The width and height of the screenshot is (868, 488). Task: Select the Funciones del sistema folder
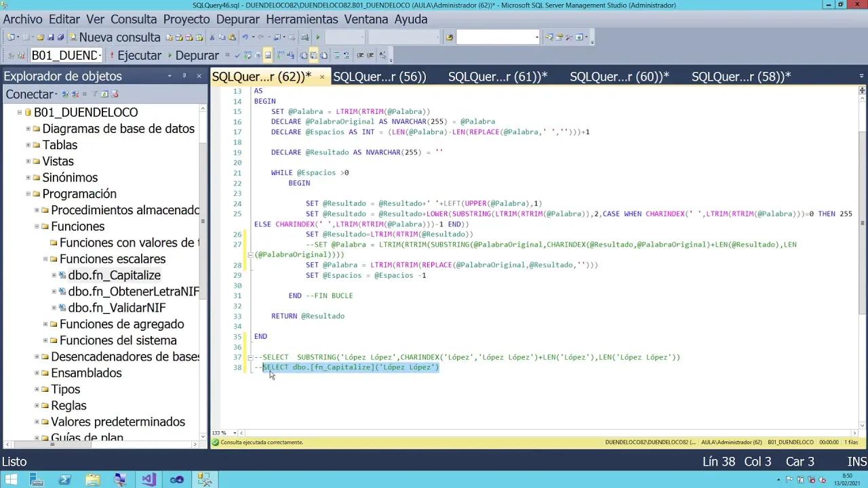pos(118,340)
